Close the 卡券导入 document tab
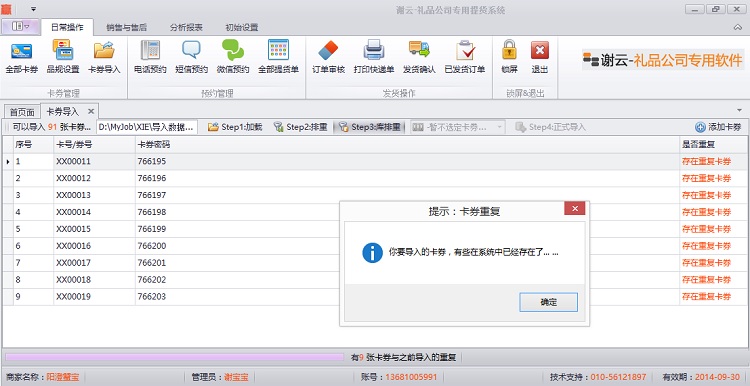 91,111
